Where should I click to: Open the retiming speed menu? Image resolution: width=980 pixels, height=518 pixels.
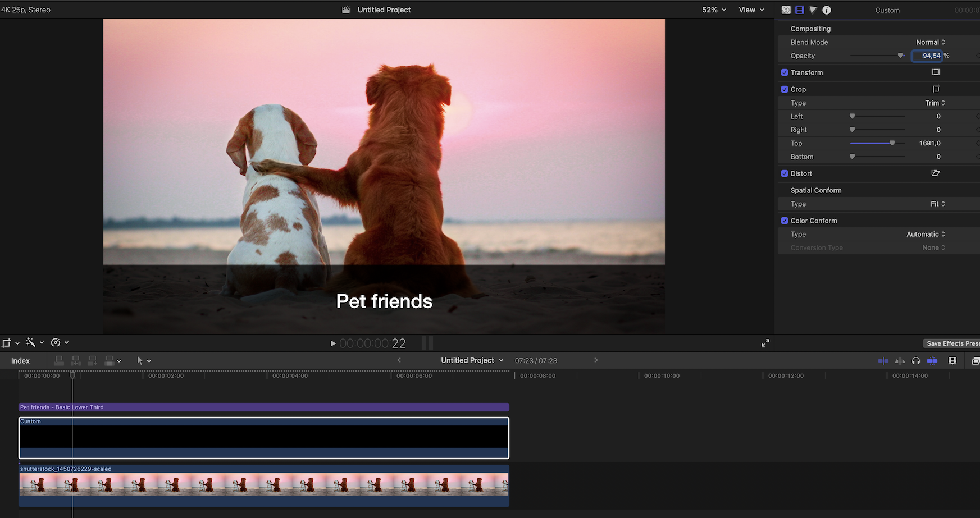(x=60, y=342)
